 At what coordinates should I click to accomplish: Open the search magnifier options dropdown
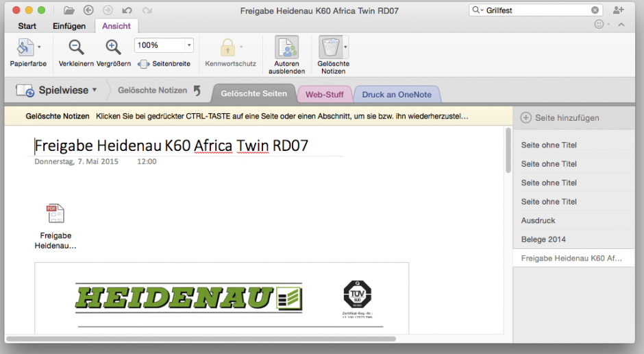(x=478, y=10)
